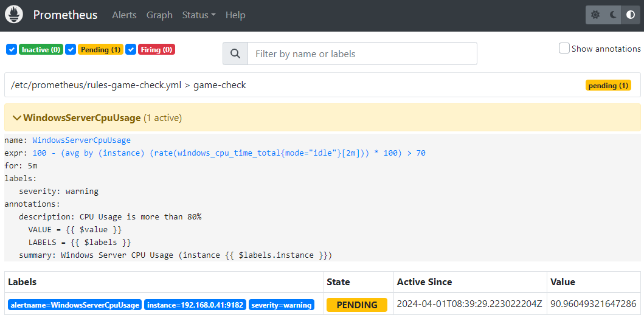This screenshot has height=321, width=644.
Task: Click the Prometheus flame logo icon
Action: point(14,15)
